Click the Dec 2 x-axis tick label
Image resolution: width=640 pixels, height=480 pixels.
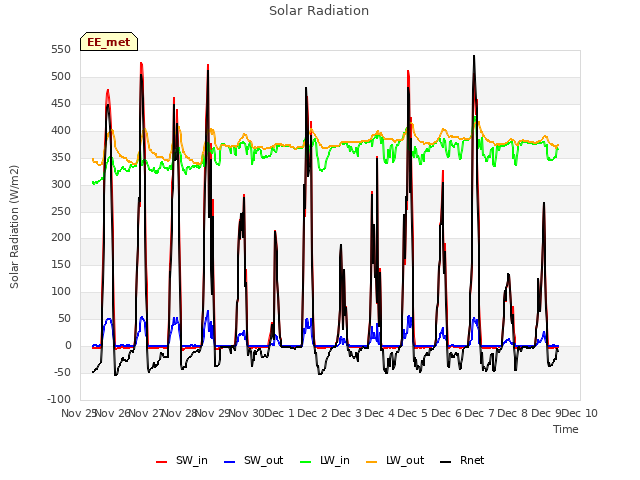pos(313,413)
